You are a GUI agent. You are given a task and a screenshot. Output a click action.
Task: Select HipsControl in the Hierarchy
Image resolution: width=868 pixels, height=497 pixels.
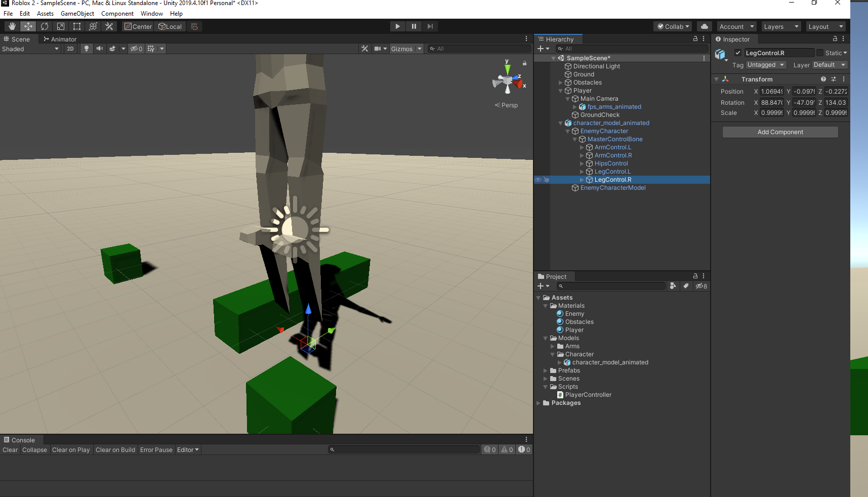[611, 163]
